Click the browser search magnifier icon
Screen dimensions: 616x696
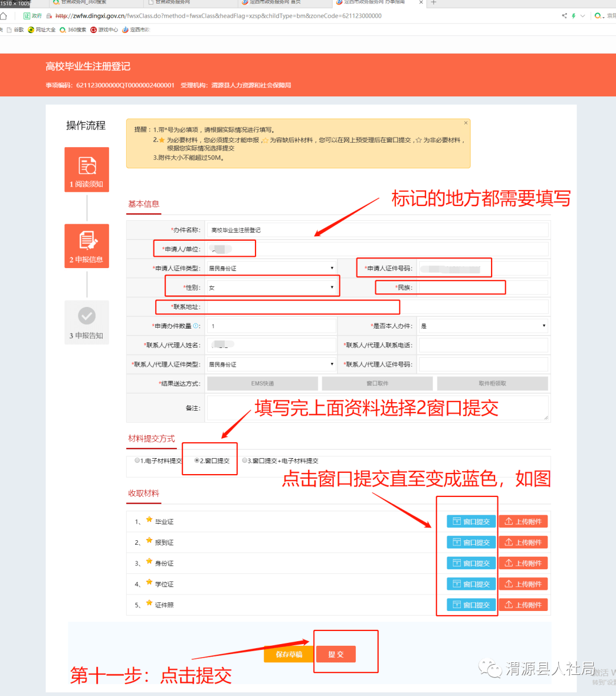coord(598,16)
